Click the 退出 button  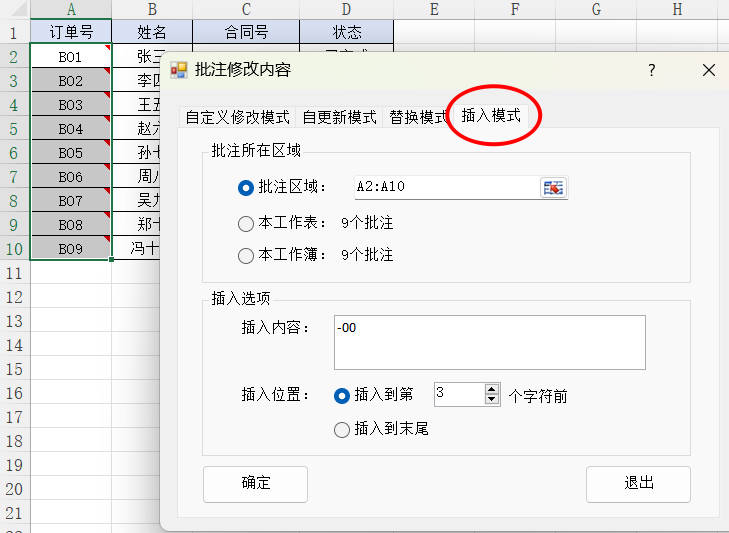638,483
